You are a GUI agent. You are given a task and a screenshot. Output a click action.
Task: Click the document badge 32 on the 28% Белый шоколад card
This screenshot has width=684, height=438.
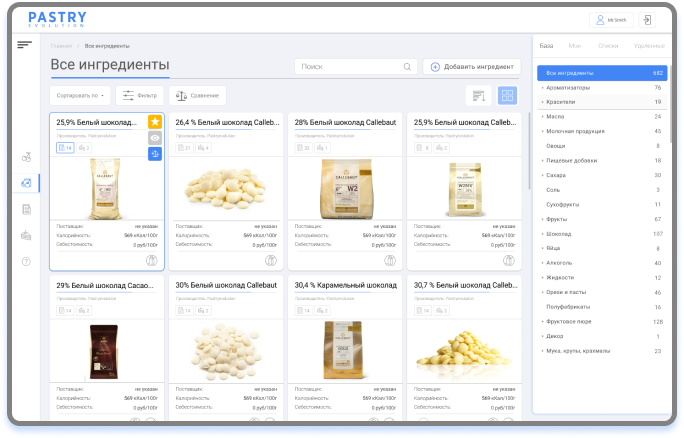click(304, 148)
